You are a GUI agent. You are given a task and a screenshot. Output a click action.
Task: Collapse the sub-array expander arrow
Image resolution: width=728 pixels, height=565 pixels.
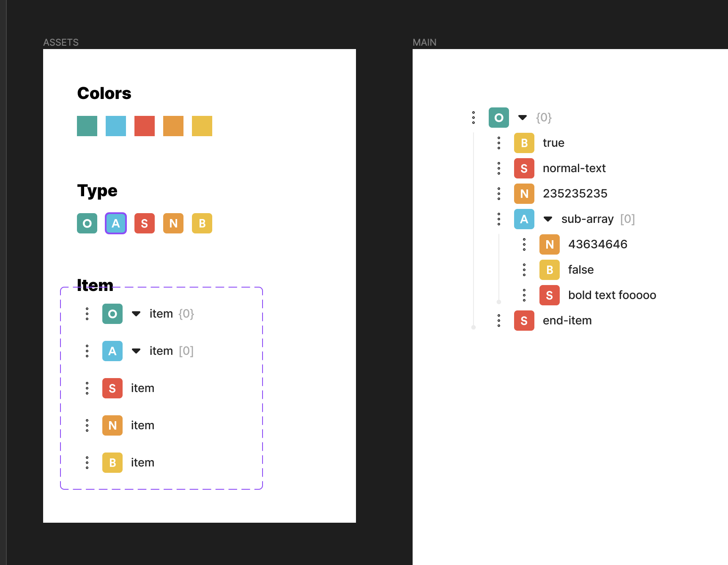tap(548, 219)
